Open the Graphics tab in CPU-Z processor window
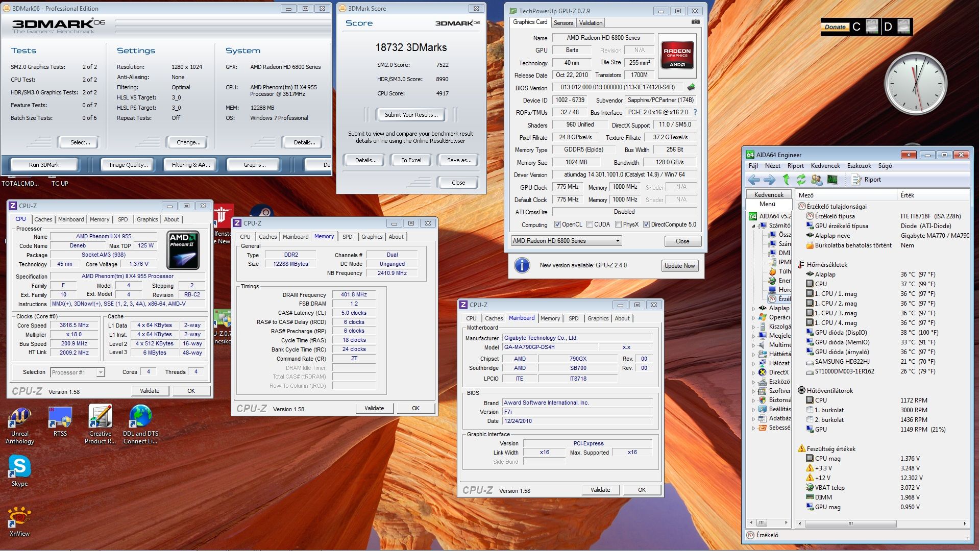Viewport: 980px width, 551px height. pyautogui.click(x=147, y=219)
